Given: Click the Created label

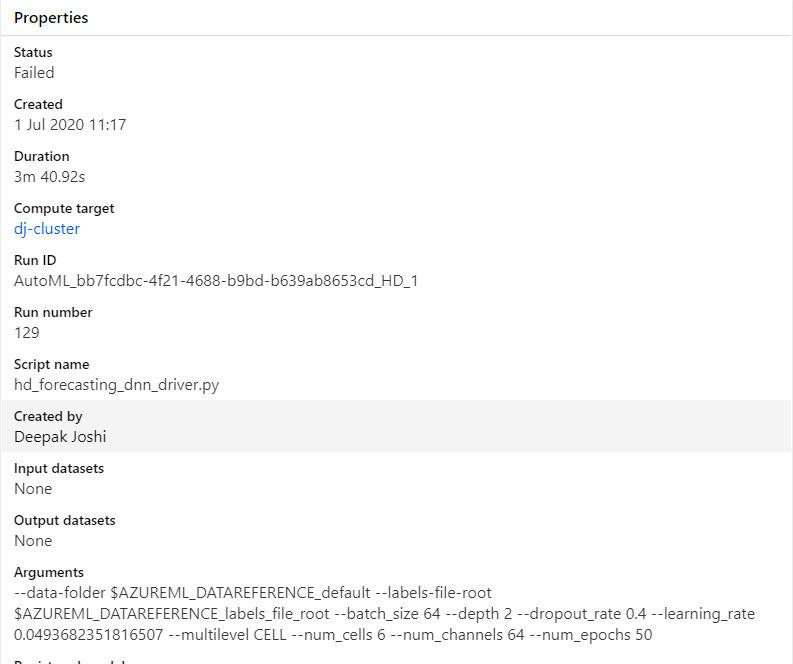Looking at the screenshot, I should coord(38,104).
